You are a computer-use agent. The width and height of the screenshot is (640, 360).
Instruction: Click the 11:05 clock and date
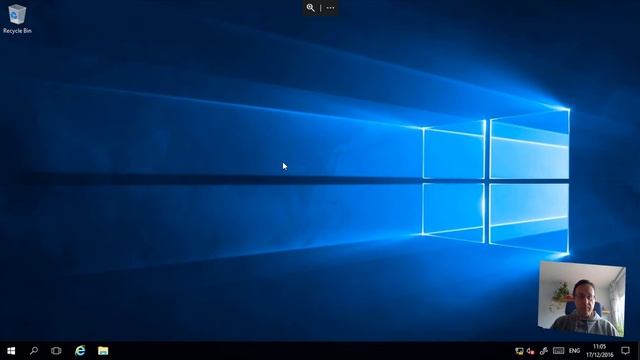point(600,351)
